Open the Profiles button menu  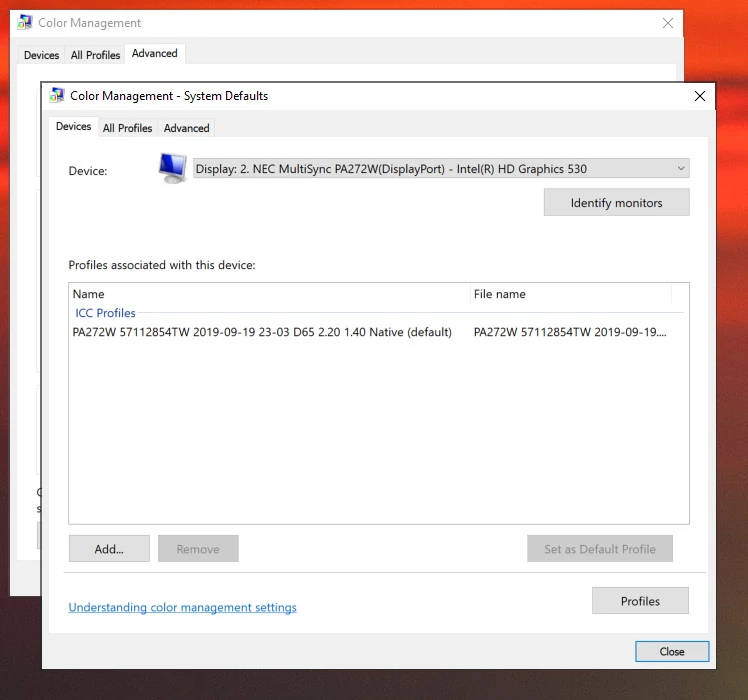(640, 601)
